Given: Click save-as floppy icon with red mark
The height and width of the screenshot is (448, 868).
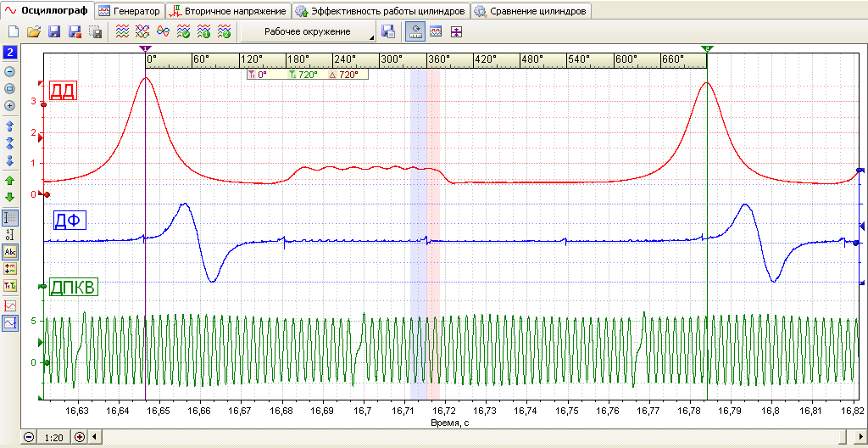Looking at the screenshot, I should (x=75, y=31).
